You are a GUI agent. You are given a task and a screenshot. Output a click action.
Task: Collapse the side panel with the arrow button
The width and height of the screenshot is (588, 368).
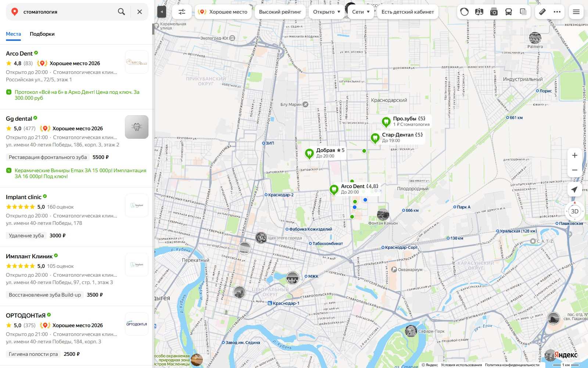click(162, 12)
